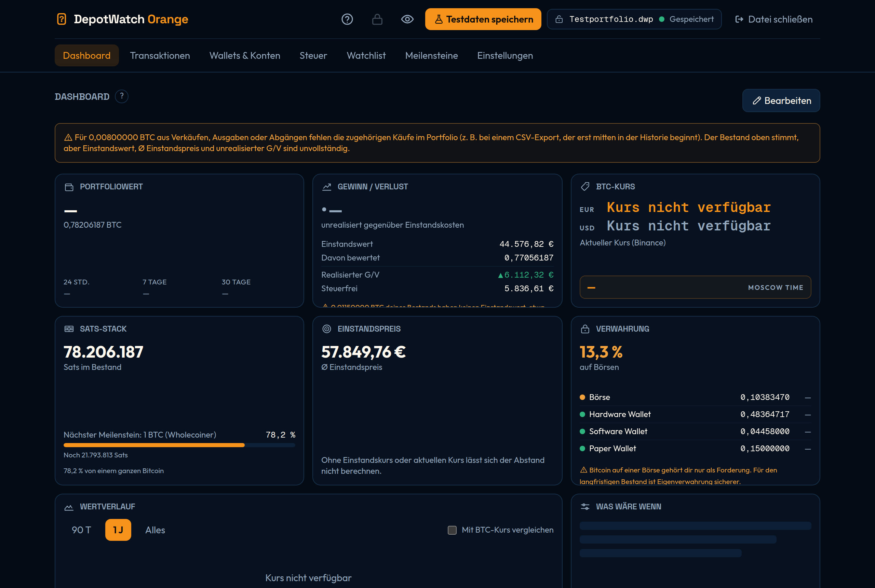Click Testdaten speichern button
875x588 pixels.
(483, 19)
